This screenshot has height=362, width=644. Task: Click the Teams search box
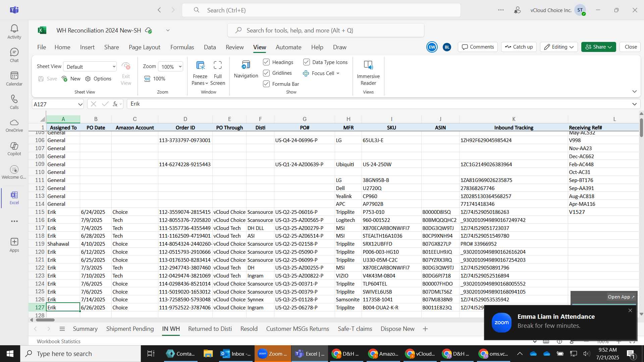pos(321,10)
